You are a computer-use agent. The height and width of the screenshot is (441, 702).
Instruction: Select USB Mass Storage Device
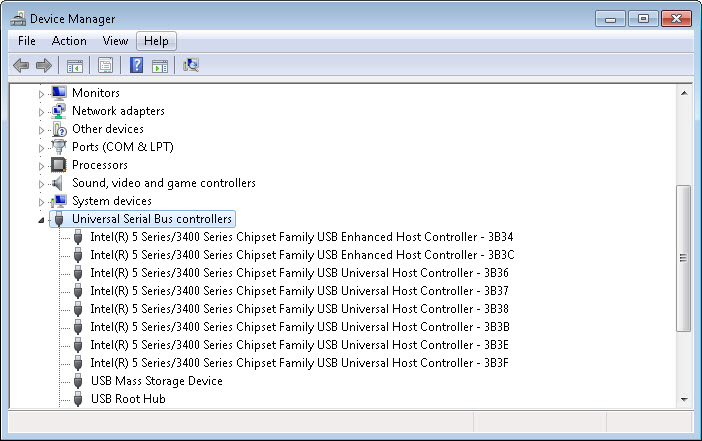pyautogui.click(x=157, y=381)
